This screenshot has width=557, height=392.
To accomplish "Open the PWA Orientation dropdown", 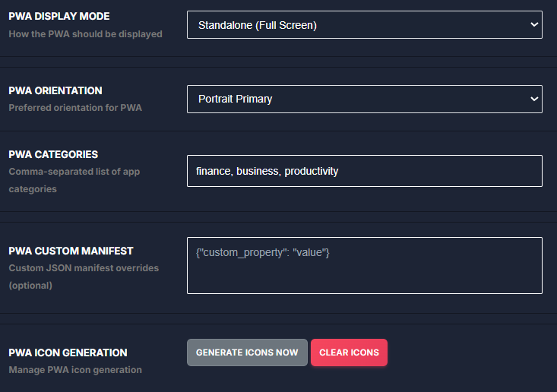I will coord(364,99).
